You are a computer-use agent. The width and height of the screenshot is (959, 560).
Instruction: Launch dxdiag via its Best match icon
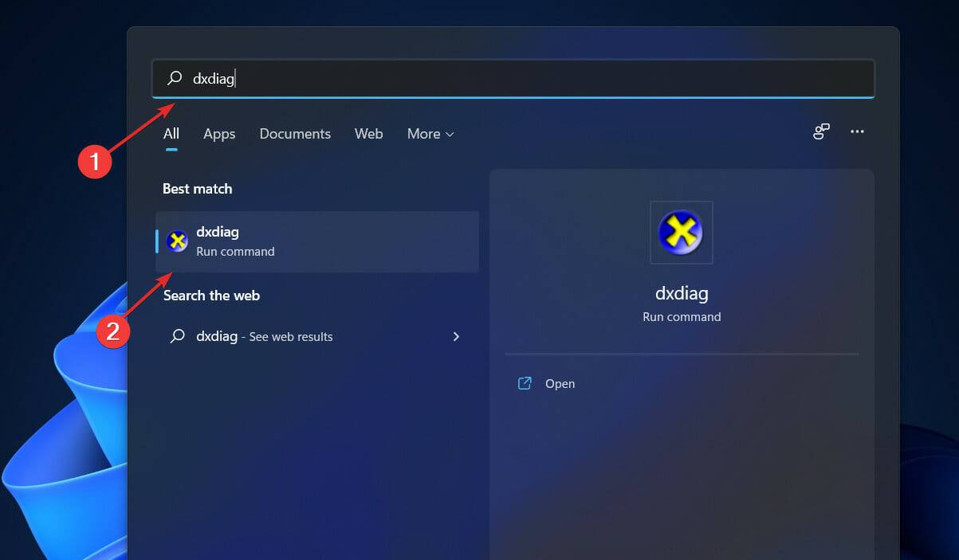[177, 241]
